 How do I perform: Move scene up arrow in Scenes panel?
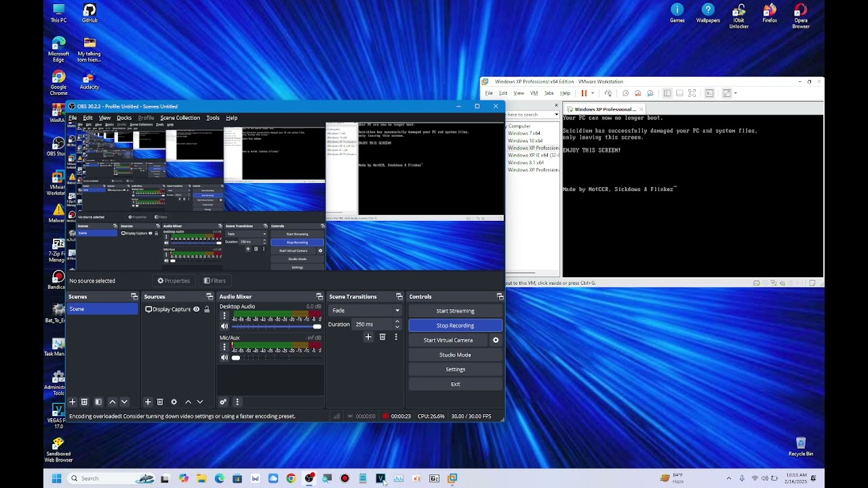113,402
